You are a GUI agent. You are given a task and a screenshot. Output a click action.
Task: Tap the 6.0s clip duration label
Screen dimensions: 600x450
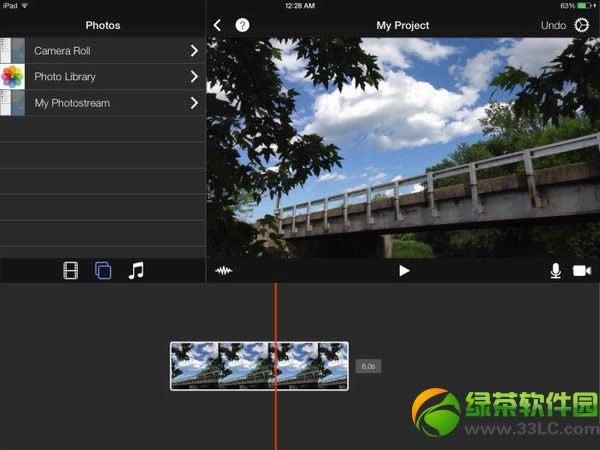pos(368,366)
